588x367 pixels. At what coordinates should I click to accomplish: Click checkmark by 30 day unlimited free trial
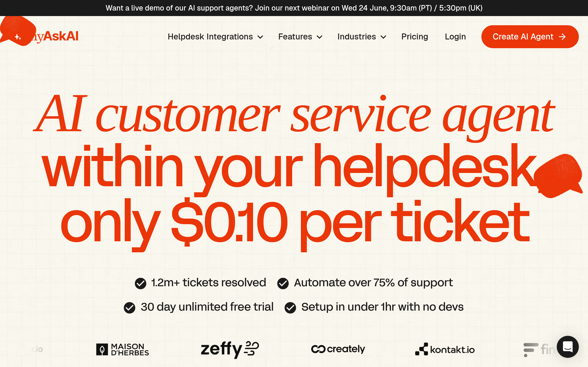130,308
